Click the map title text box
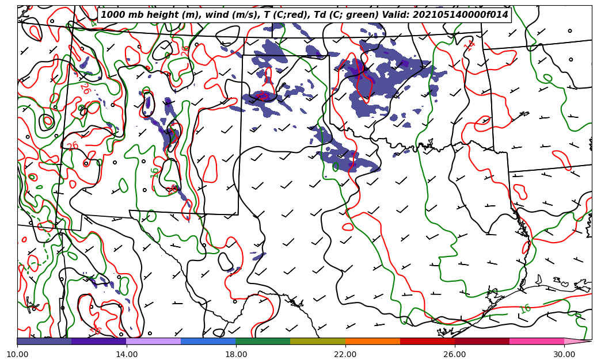The width and height of the screenshot is (597, 364). pyautogui.click(x=304, y=15)
